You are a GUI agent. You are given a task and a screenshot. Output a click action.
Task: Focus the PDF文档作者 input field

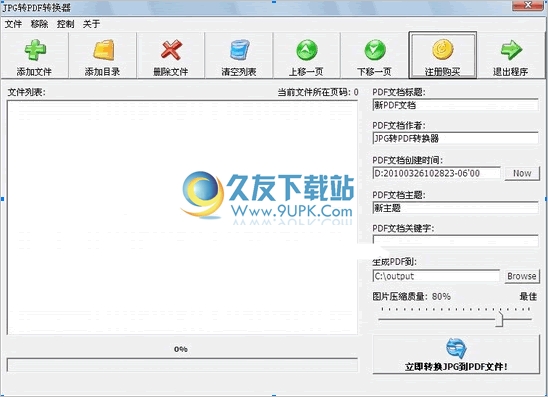[455, 138]
